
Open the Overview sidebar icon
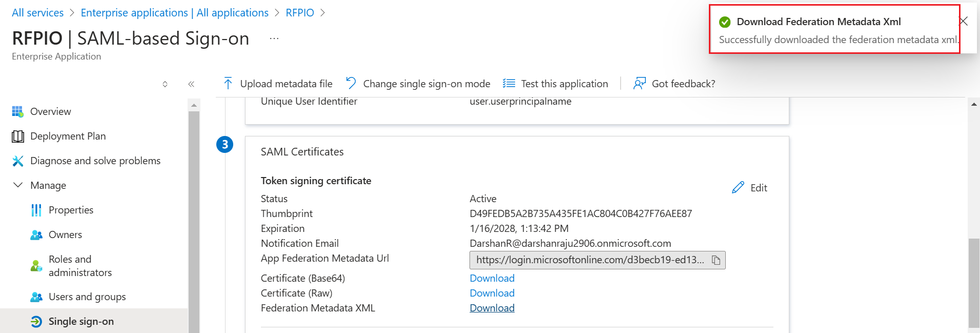tap(18, 111)
